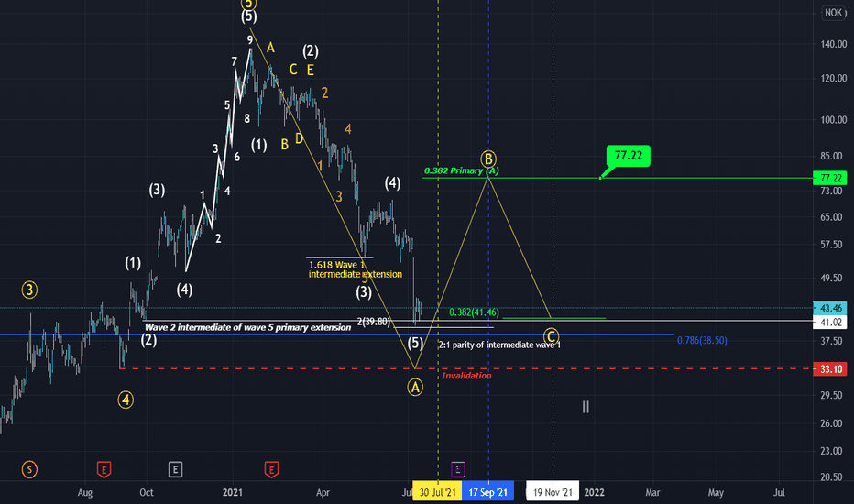Open the NOK currency selector

(833, 13)
